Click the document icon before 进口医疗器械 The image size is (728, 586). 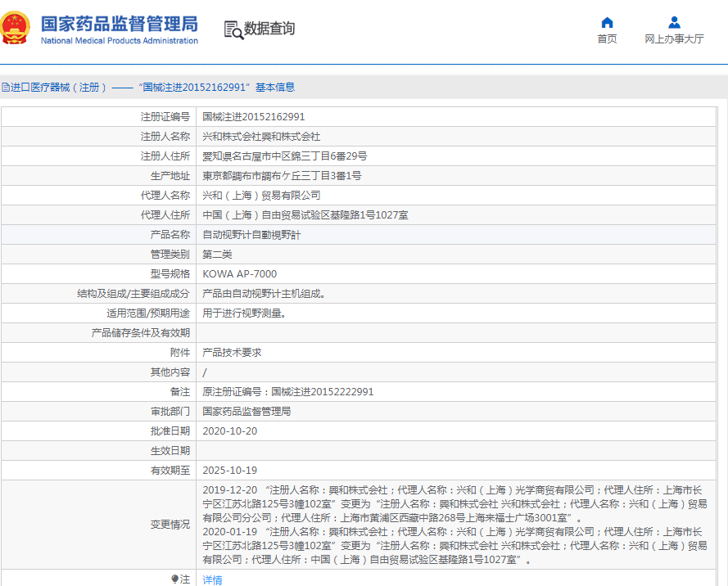coord(6,88)
